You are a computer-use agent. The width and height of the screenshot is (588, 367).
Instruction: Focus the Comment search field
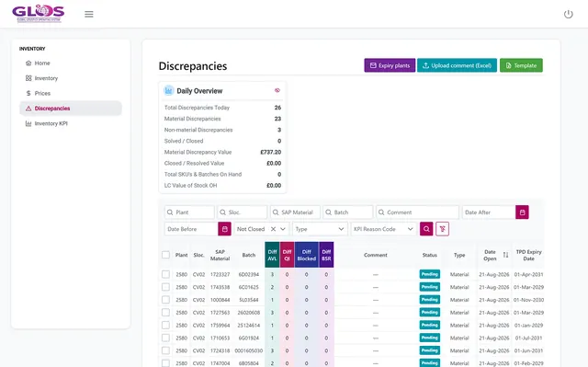coord(417,212)
